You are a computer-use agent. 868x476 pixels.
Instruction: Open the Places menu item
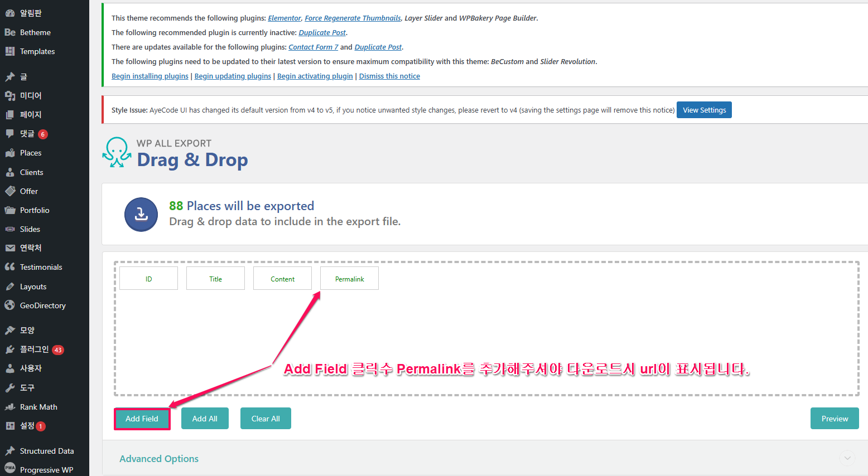pyautogui.click(x=31, y=153)
